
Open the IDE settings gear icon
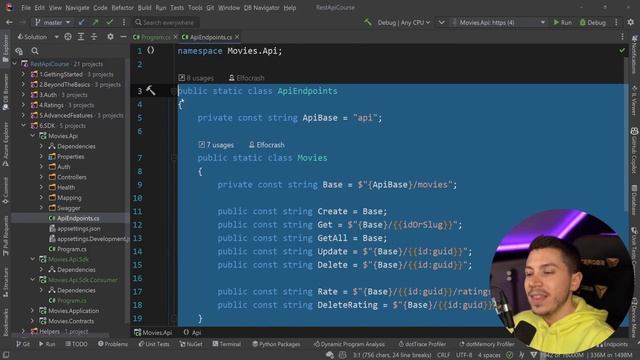pos(631,22)
